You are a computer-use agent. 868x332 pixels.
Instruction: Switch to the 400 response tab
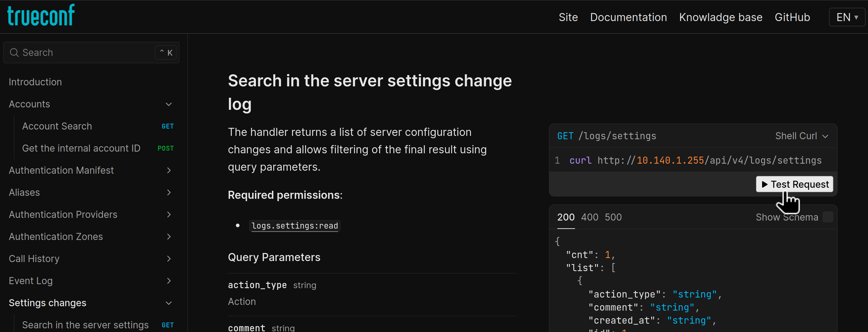coord(589,217)
